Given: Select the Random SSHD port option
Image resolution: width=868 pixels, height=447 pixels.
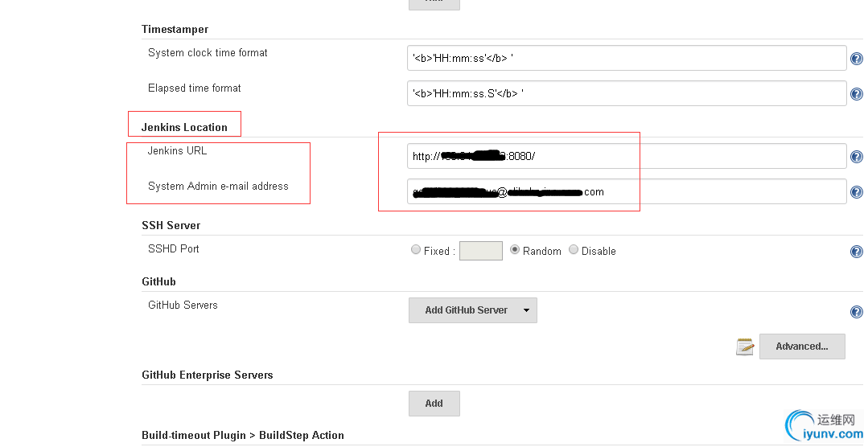Looking at the screenshot, I should pyautogui.click(x=515, y=250).
